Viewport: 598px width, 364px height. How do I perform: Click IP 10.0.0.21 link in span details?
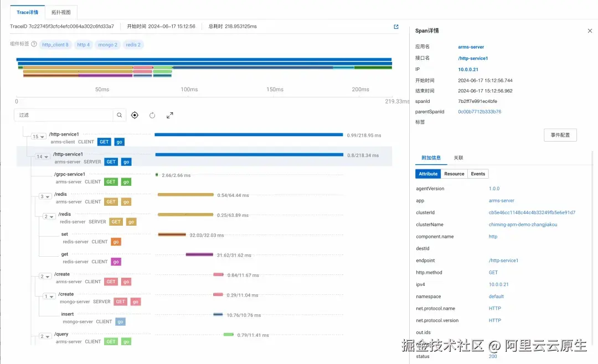click(x=468, y=69)
